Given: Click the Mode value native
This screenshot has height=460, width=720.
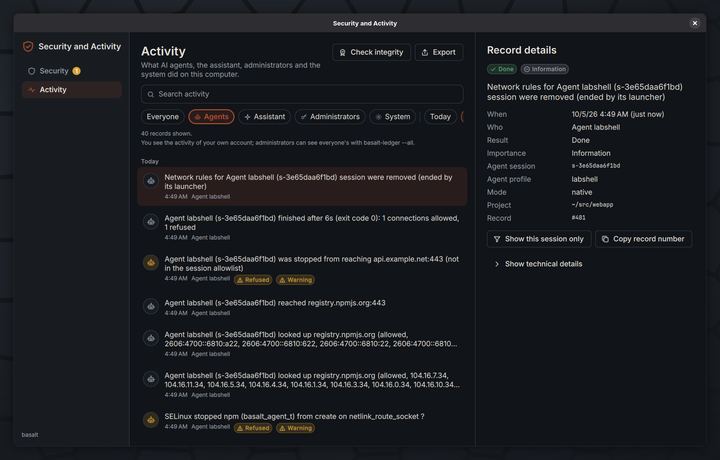Looking at the screenshot, I should (x=582, y=192).
